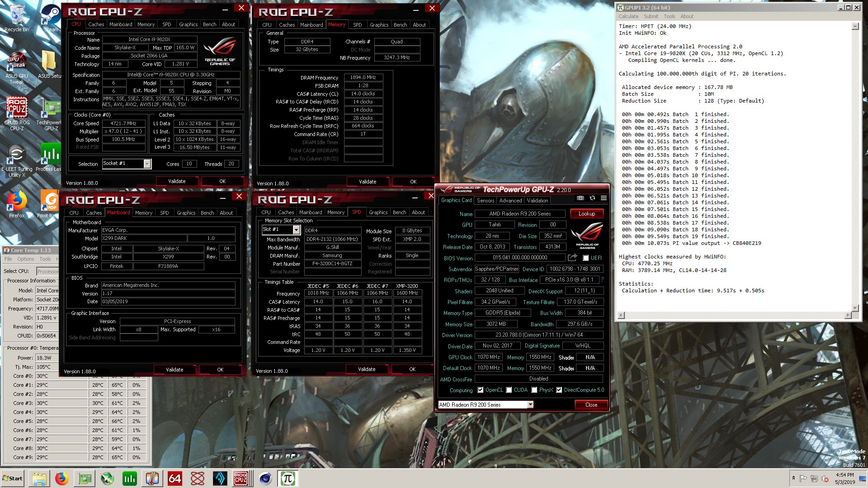
Task: Open the GPU-Z hamburger menu
Action: point(604,198)
